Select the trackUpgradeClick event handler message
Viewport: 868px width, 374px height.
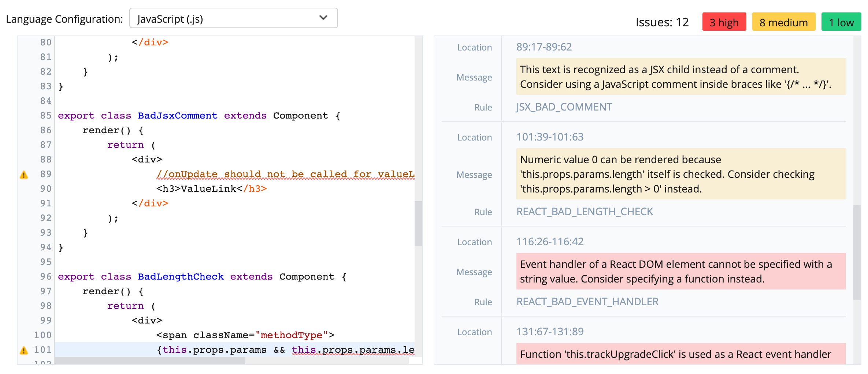[681, 354]
